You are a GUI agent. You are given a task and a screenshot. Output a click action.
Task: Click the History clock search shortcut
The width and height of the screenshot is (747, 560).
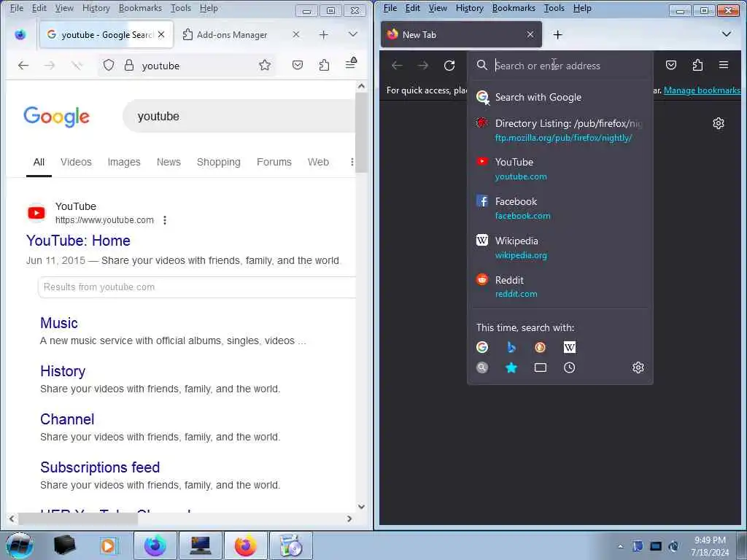point(569,367)
